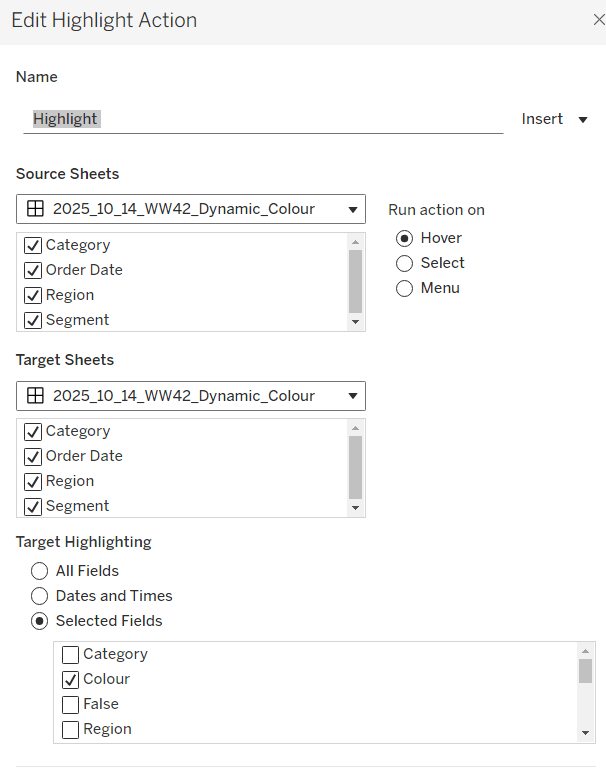This screenshot has width=606, height=773.
Task: Choose All Fields for target highlighting
Action: click(40, 571)
